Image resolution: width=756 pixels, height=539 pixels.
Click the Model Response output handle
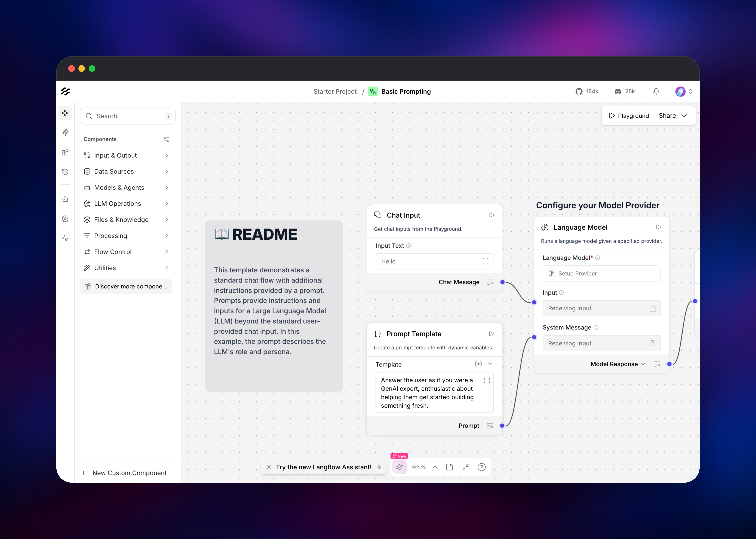[669, 364]
